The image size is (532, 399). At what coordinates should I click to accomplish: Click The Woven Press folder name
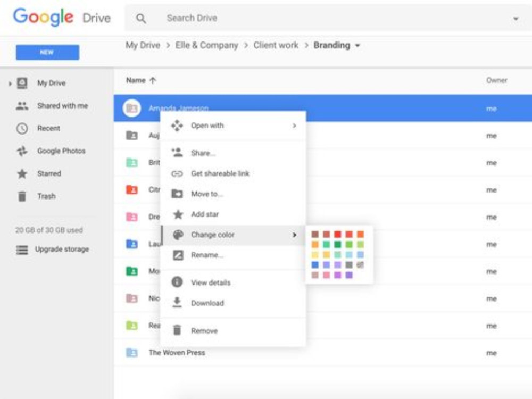[177, 353]
